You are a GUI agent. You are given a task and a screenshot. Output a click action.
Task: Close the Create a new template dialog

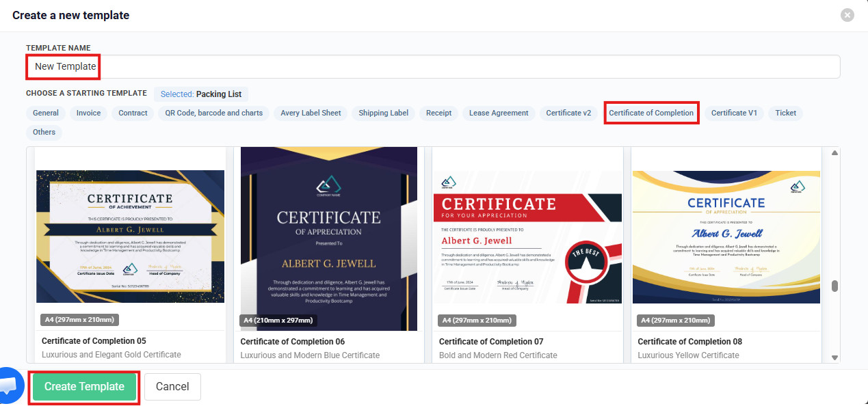(x=847, y=15)
